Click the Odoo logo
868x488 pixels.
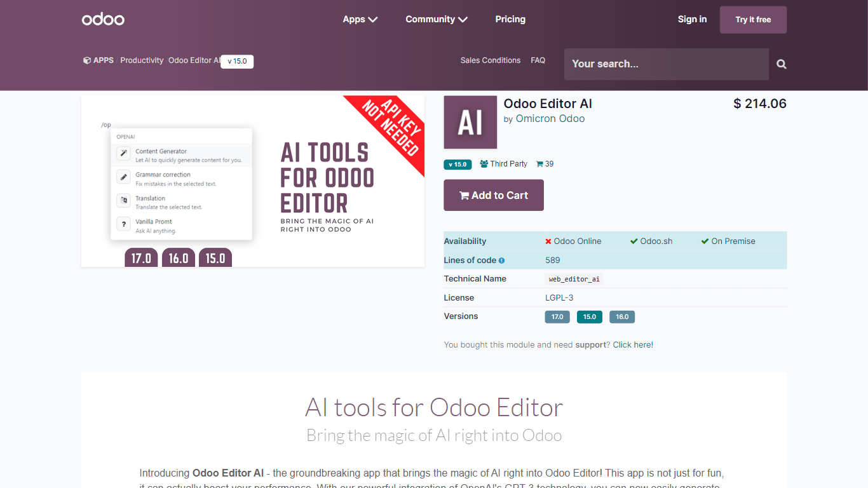103,19
